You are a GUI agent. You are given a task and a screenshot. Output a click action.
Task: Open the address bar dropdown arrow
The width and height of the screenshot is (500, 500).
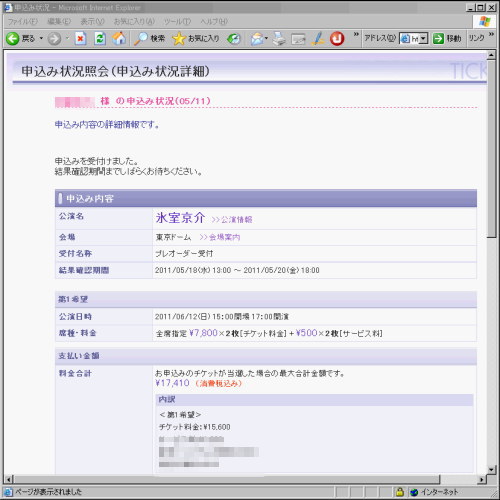pos(423,39)
